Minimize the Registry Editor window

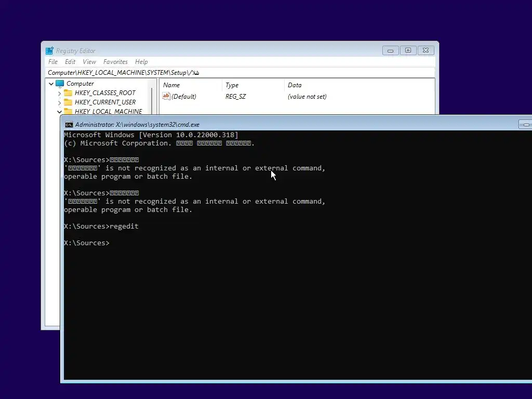tap(390, 50)
